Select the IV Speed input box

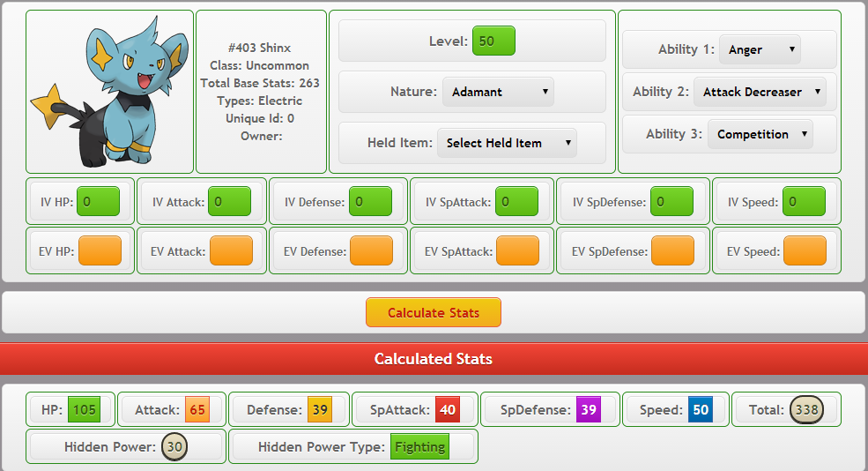tap(804, 202)
